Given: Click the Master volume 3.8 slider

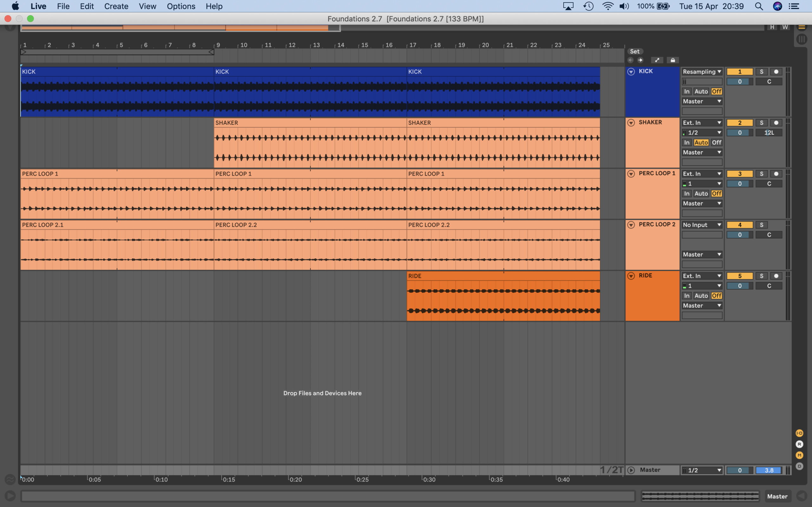Looking at the screenshot, I should [x=769, y=471].
